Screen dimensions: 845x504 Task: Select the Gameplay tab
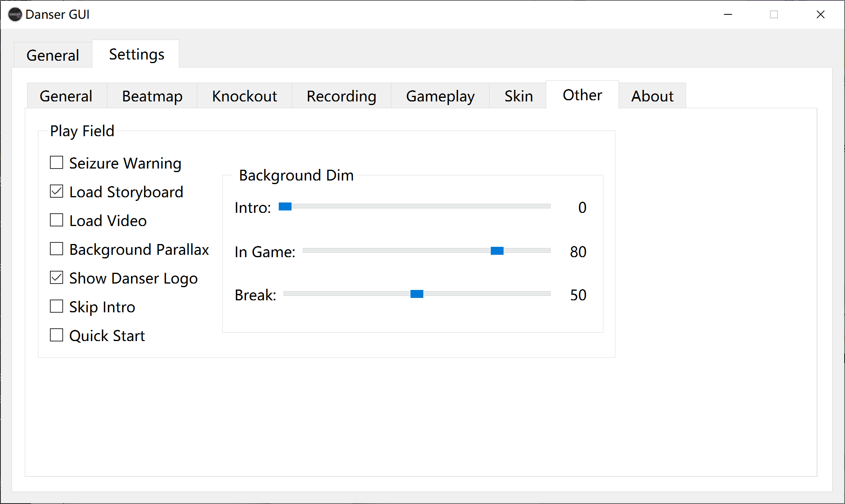pos(440,96)
